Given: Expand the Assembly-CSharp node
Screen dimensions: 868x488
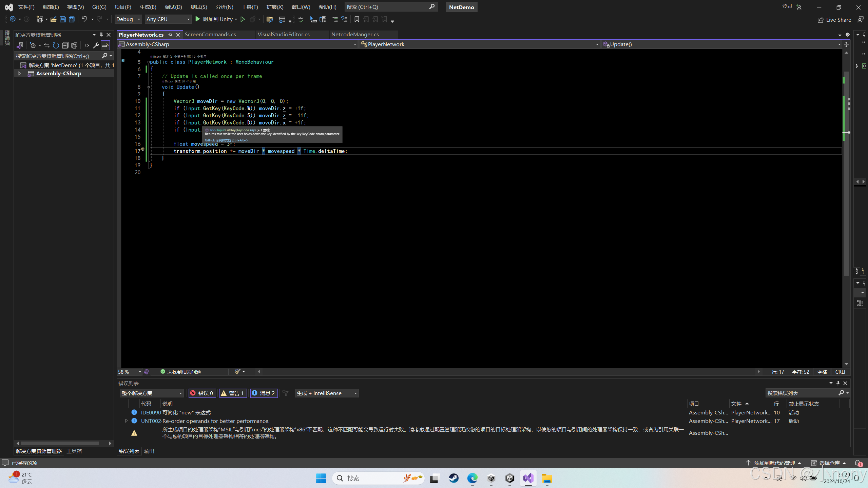Looking at the screenshot, I should (19, 73).
